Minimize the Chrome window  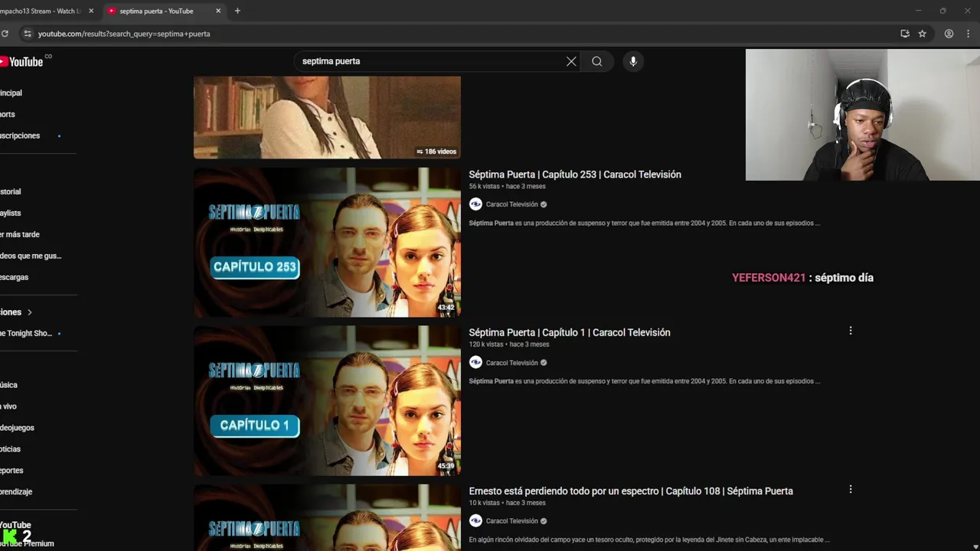[x=918, y=11]
